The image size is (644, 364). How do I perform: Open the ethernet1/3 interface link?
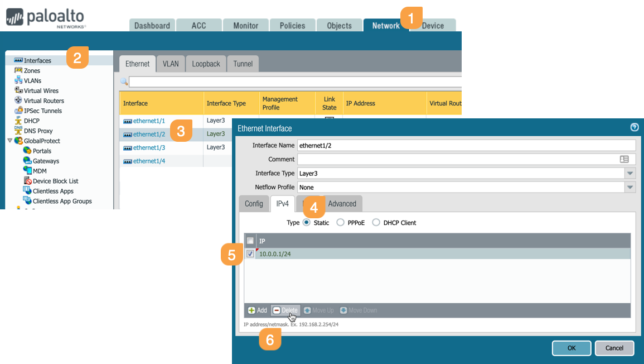(149, 147)
